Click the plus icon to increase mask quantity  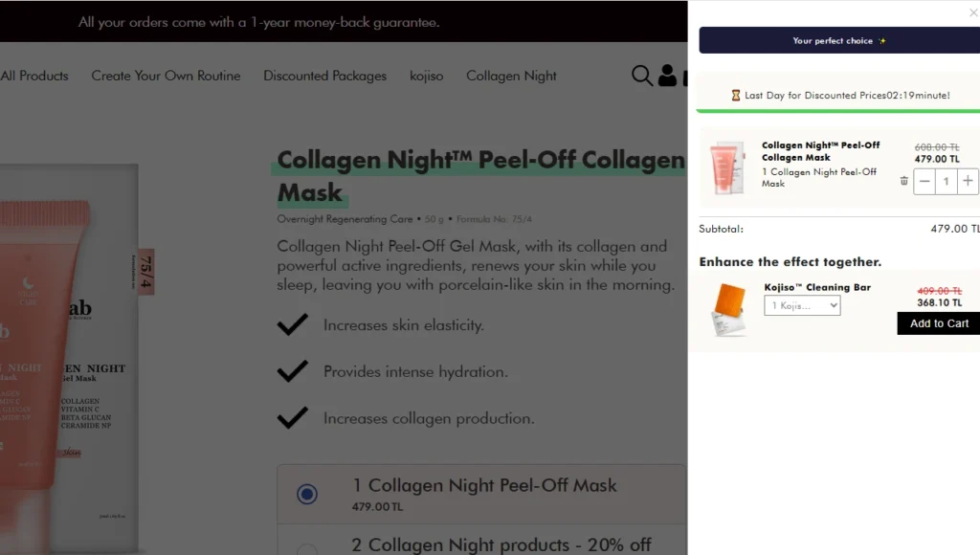(968, 180)
